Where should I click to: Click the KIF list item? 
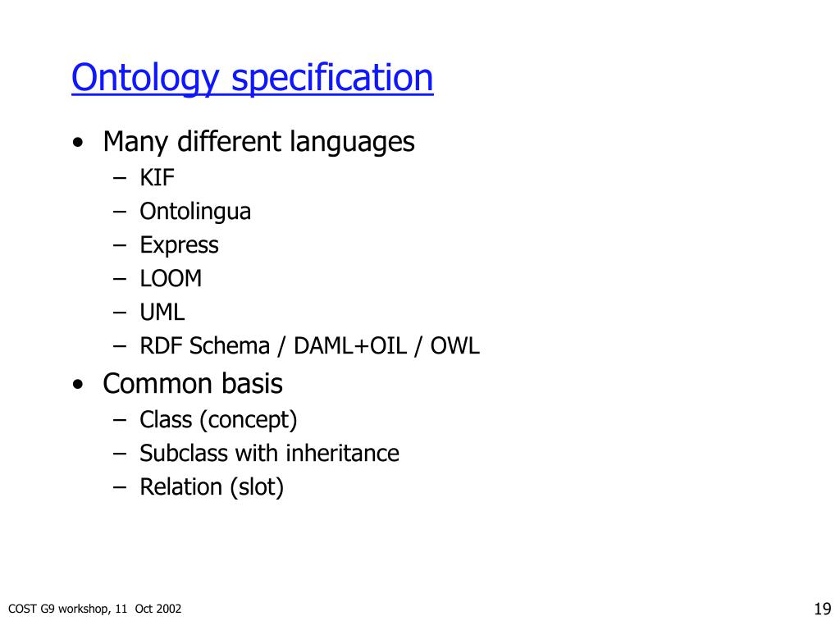point(157,178)
